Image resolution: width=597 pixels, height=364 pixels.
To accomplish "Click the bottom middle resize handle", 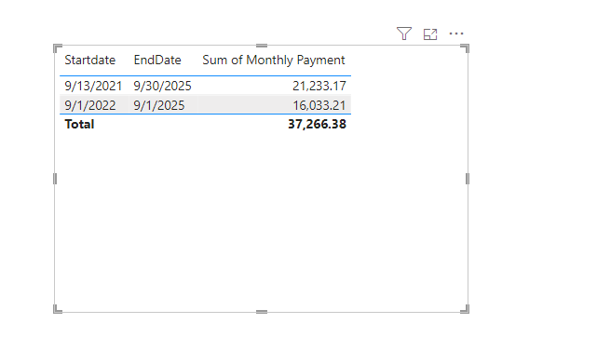I will pyautogui.click(x=262, y=312).
